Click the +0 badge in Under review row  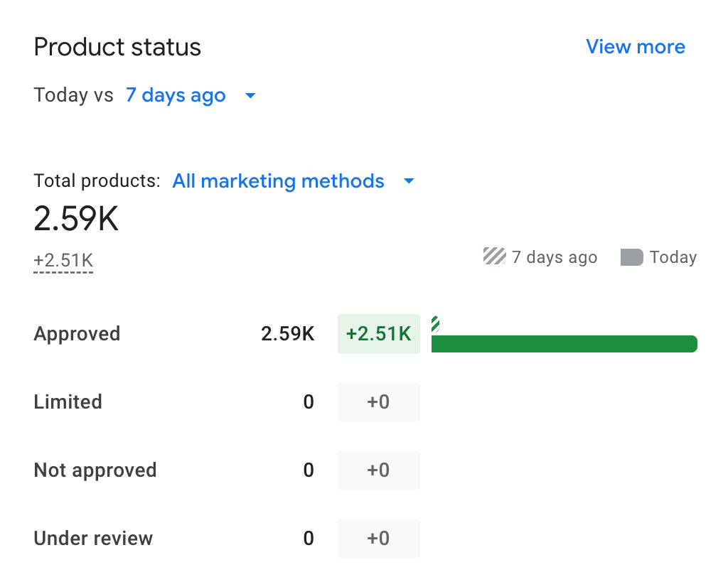pos(378,539)
